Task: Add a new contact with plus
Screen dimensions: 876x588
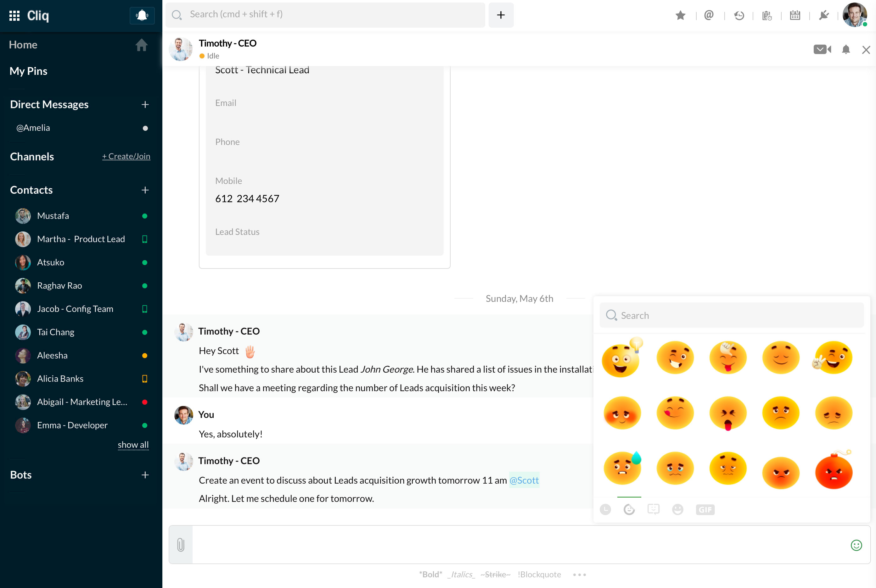Action: pyautogui.click(x=145, y=190)
